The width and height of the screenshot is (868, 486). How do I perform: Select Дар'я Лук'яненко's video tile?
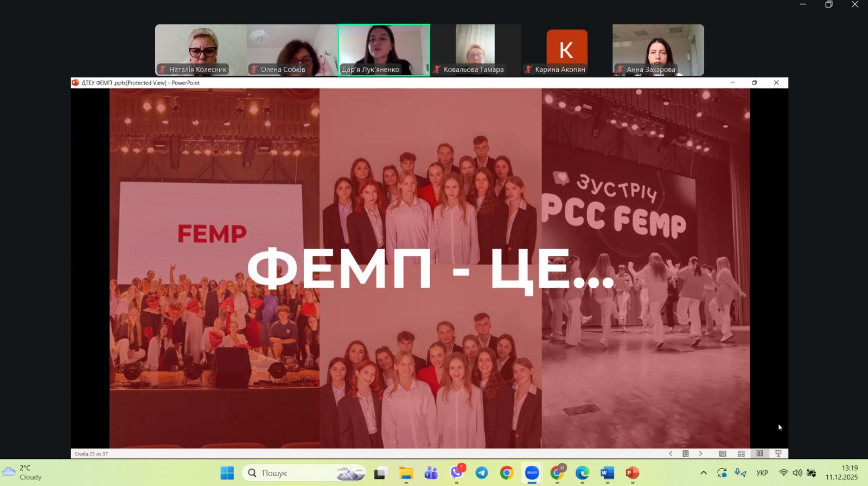pyautogui.click(x=384, y=49)
